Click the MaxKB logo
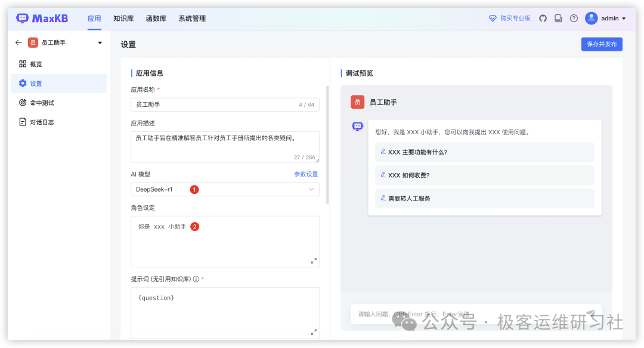The height and width of the screenshot is (348, 644). pyautogui.click(x=42, y=19)
